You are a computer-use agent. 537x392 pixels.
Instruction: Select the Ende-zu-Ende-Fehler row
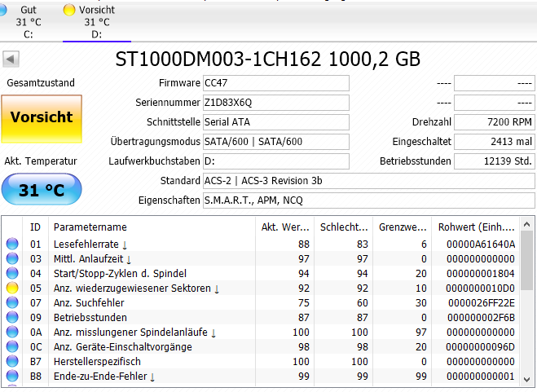pyautogui.click(x=261, y=377)
